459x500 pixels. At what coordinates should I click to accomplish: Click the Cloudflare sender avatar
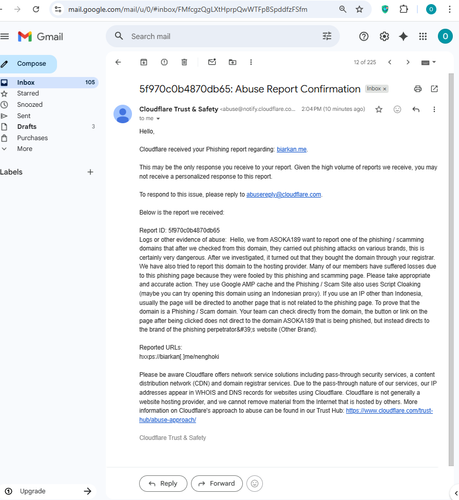(123, 114)
